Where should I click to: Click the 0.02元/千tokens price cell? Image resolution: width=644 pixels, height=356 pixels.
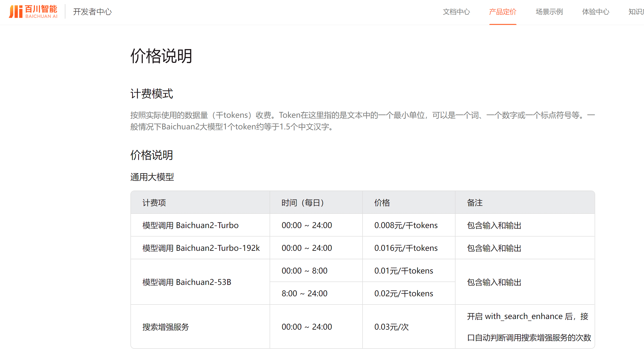click(409, 293)
